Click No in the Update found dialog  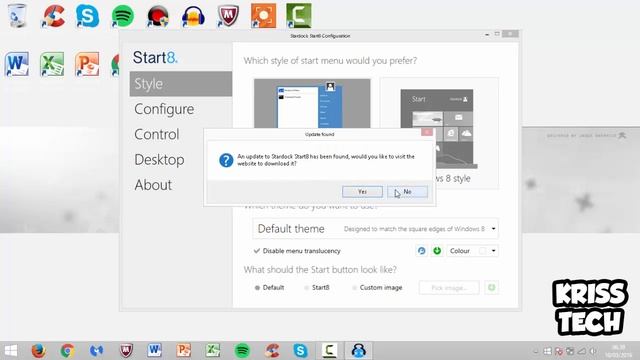[407, 191]
